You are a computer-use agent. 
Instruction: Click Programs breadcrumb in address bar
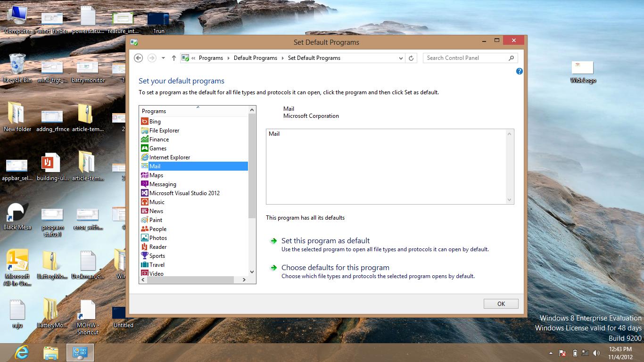point(211,58)
